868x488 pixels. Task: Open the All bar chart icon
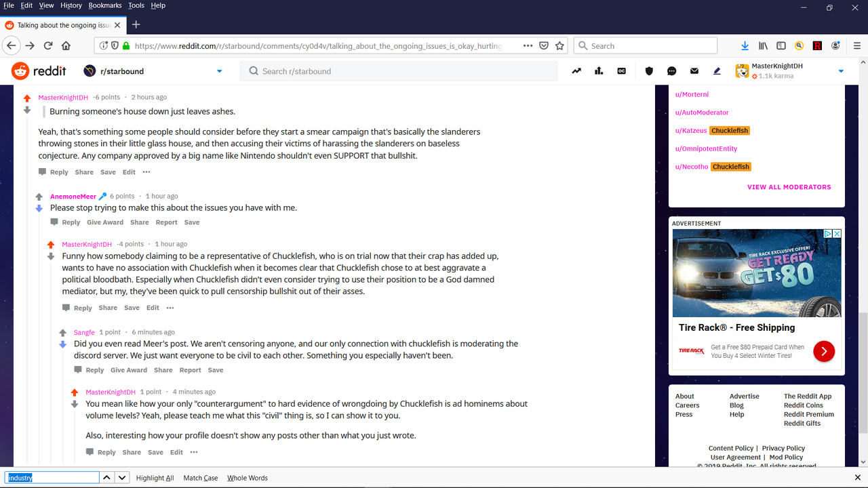tap(599, 71)
